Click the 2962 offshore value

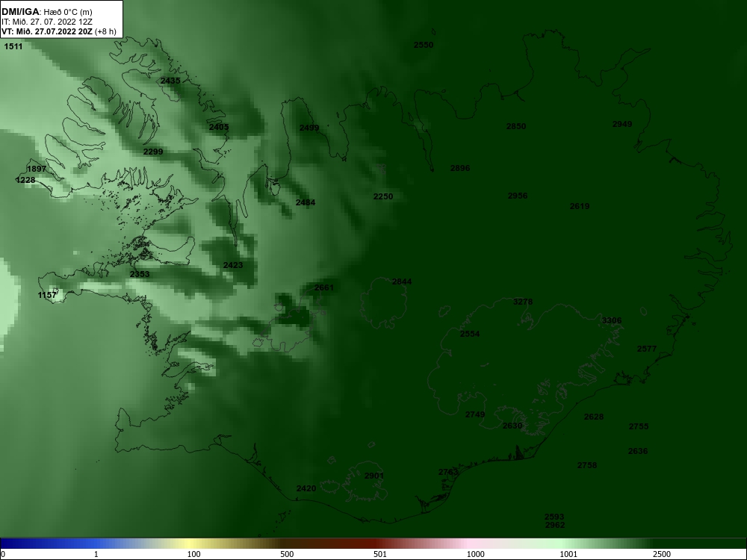[555, 526]
